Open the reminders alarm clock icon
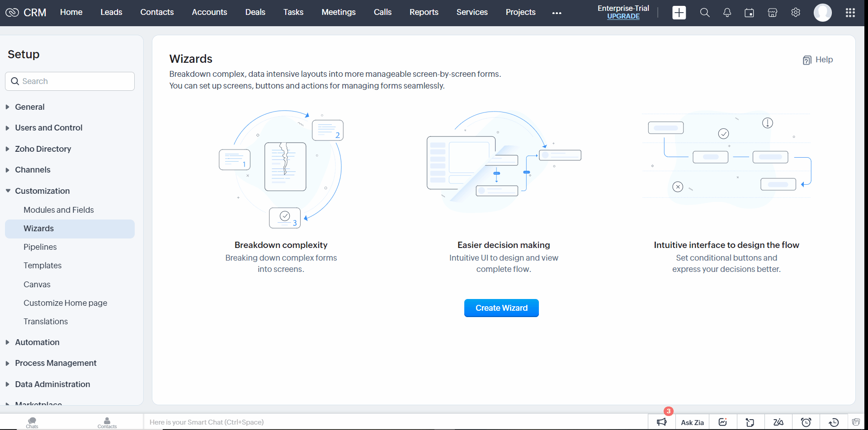 click(806, 422)
